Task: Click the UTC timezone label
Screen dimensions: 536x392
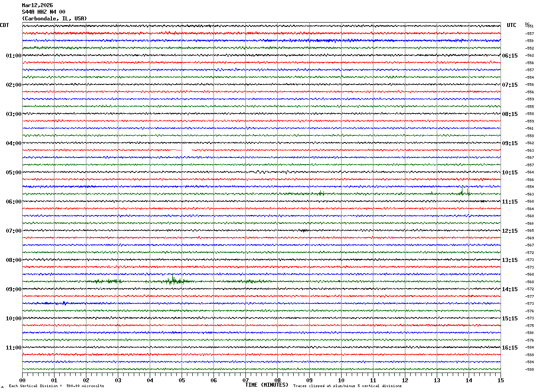Action: pos(512,25)
